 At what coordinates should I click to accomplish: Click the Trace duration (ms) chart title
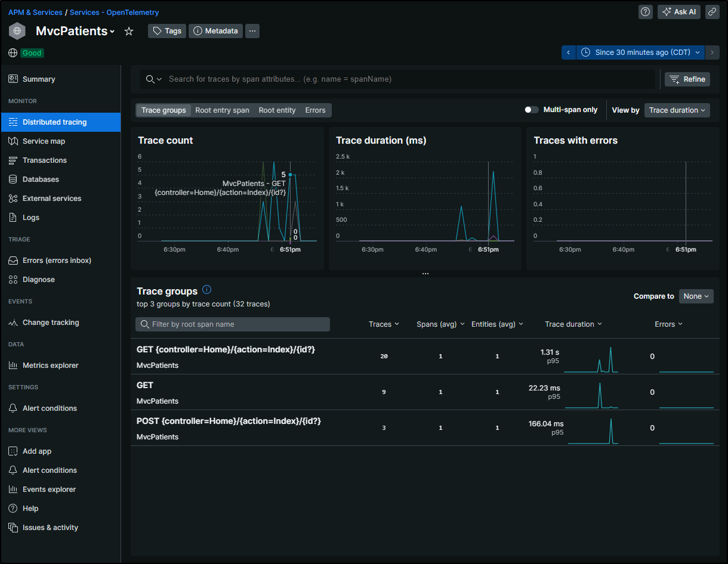coord(381,141)
